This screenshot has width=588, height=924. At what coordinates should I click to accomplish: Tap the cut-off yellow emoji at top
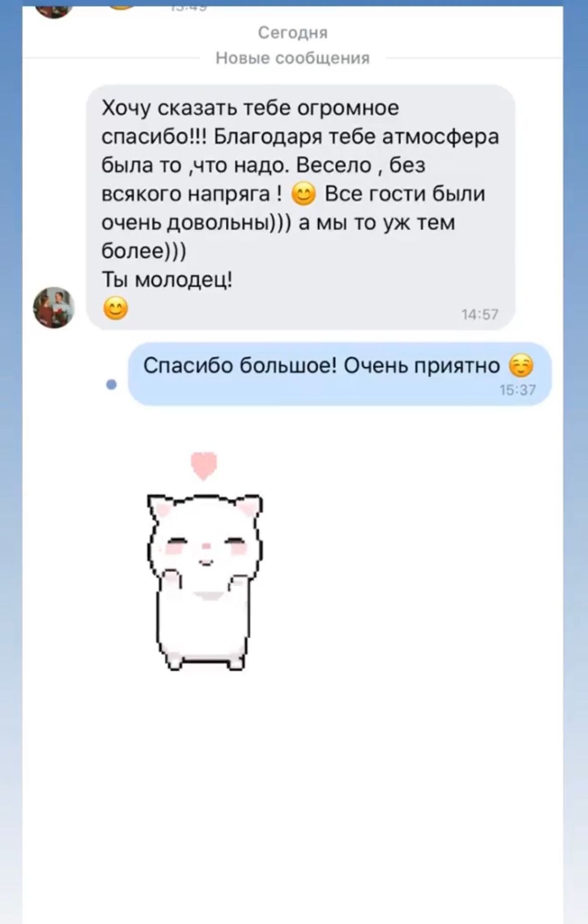click(x=122, y=8)
